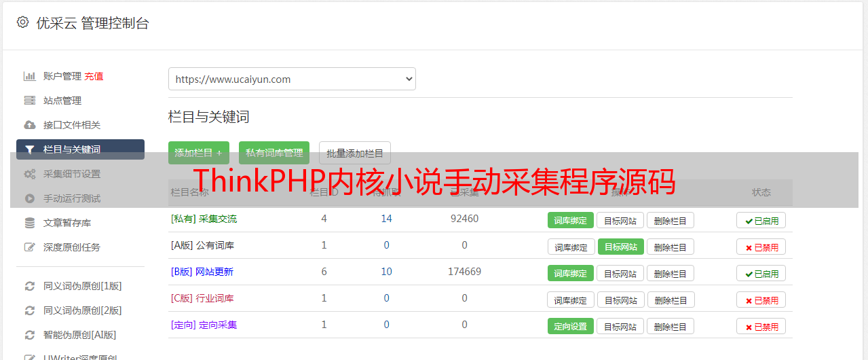Click 删除栏目 for 定向采集 row
Screen dimensions: 868x360
click(x=671, y=326)
